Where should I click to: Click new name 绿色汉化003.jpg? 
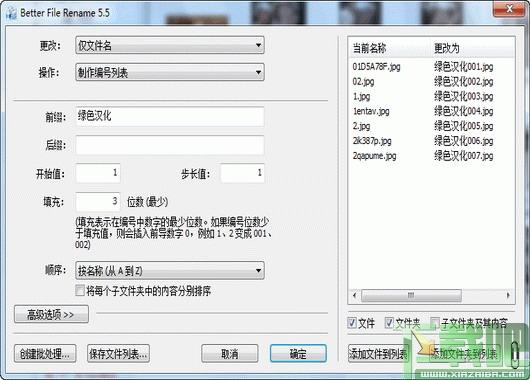[x=464, y=96]
